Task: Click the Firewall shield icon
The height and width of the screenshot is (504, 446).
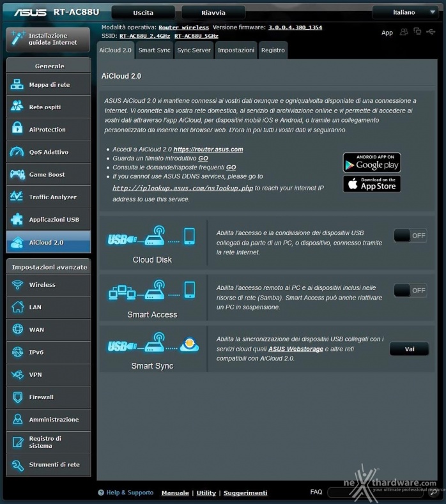Action: click(17, 397)
